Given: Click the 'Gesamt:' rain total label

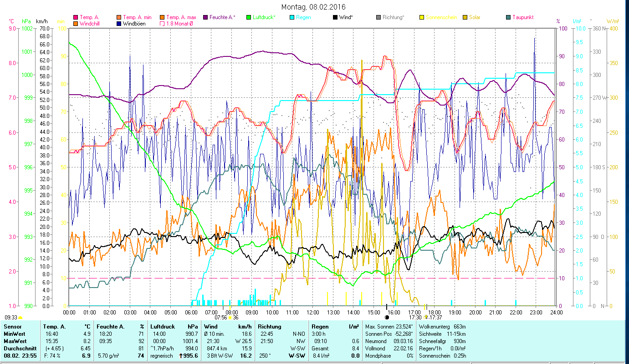Looking at the screenshot, I should pyautogui.click(x=321, y=349).
